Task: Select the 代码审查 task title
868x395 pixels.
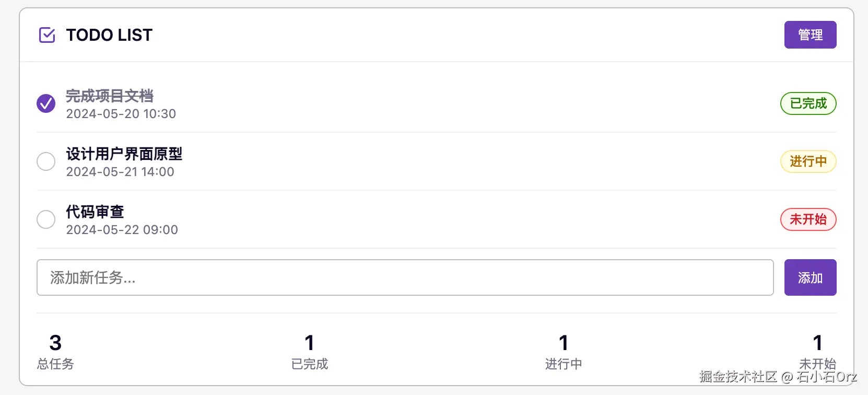Action: coord(95,212)
